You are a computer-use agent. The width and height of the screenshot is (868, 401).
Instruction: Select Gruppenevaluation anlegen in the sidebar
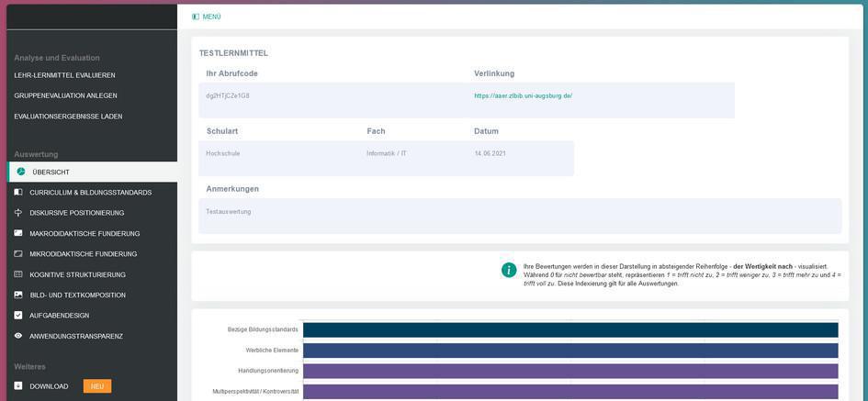pyautogui.click(x=65, y=95)
